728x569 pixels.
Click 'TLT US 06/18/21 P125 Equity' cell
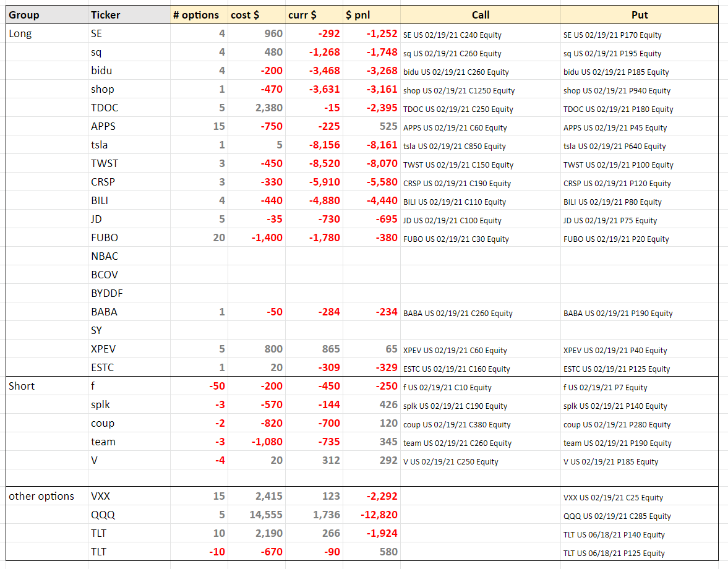pos(640,552)
